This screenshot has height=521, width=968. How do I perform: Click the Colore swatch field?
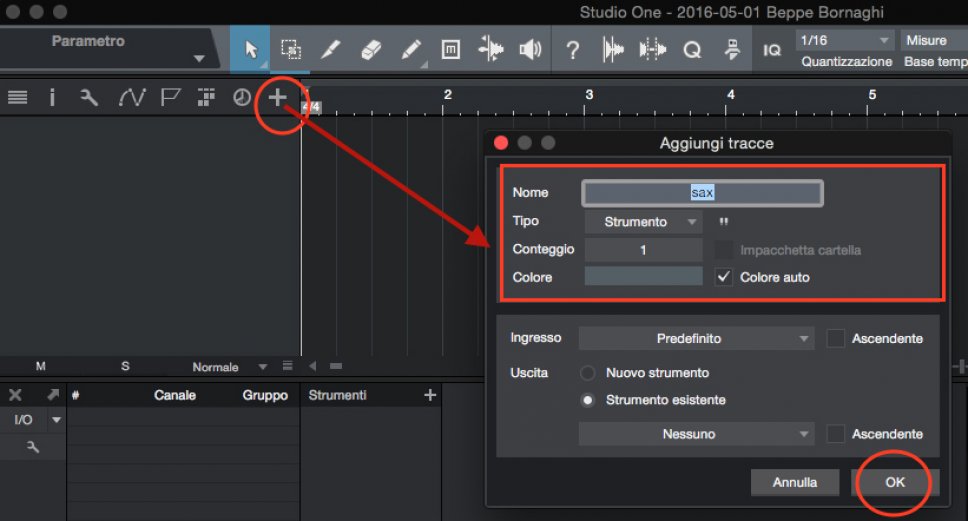644,277
